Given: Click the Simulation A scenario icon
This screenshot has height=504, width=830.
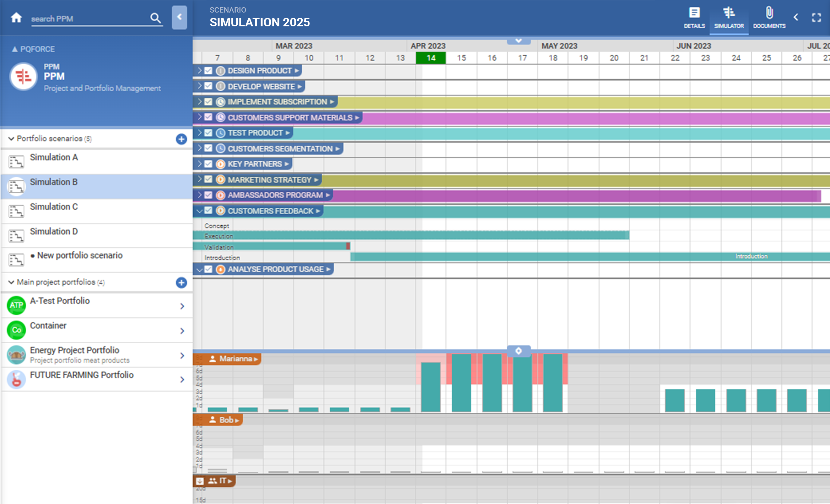Looking at the screenshot, I should [16, 162].
